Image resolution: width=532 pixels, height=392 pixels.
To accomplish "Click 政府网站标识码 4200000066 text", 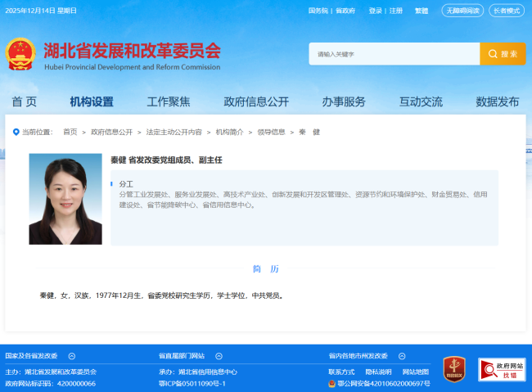I will [x=50, y=384].
